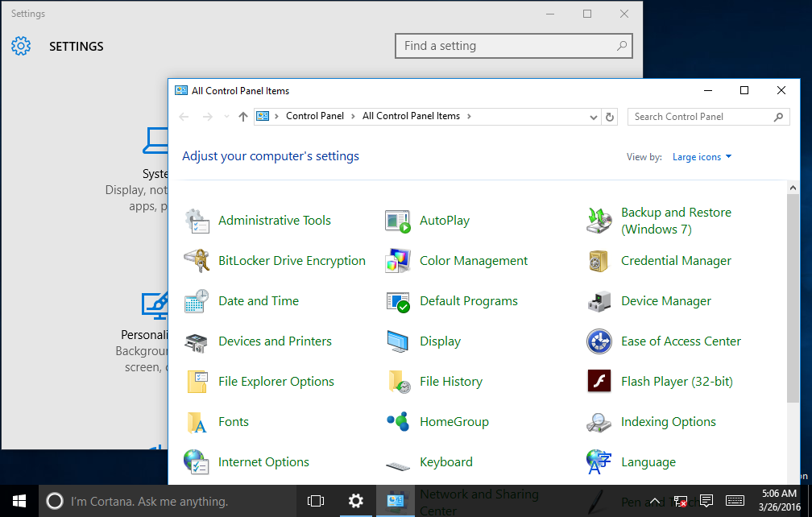Open the Date and Time icon
Viewport: 812px width, 517px height.
[197, 301]
